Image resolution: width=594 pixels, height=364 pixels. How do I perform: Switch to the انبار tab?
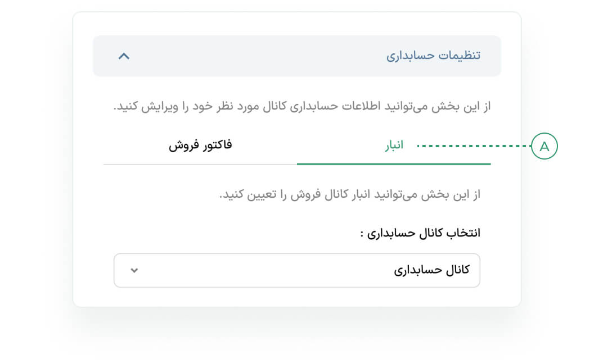point(394,145)
